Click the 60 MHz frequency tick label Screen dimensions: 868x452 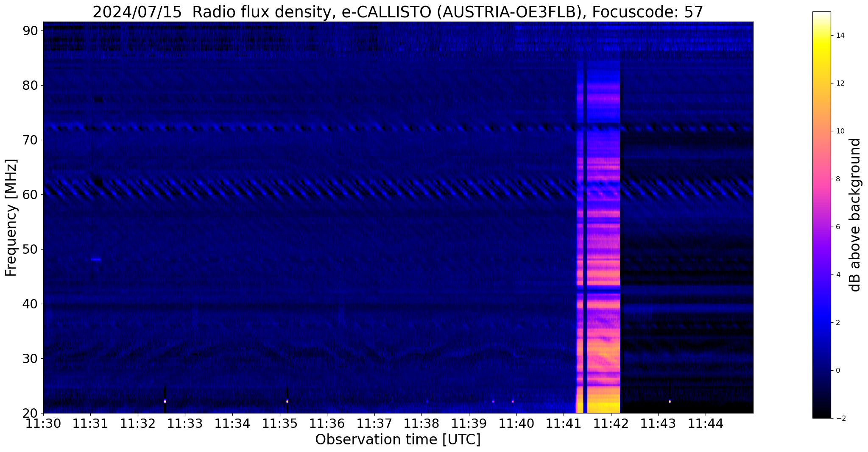[x=30, y=195]
